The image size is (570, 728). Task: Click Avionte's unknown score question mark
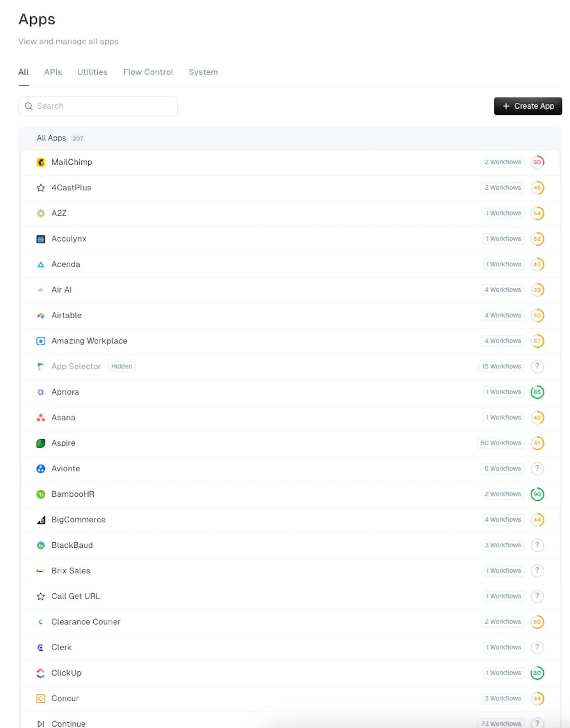pos(537,468)
